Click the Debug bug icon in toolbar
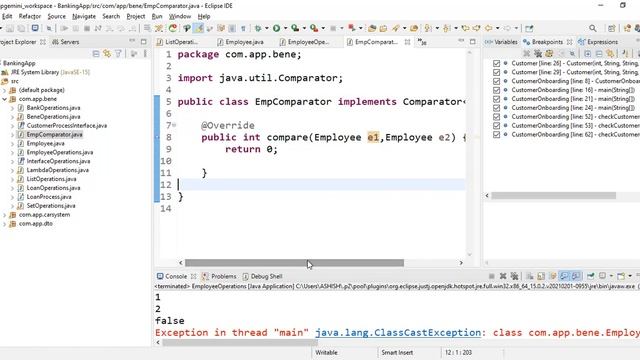640x360 pixels. click(x=258, y=28)
